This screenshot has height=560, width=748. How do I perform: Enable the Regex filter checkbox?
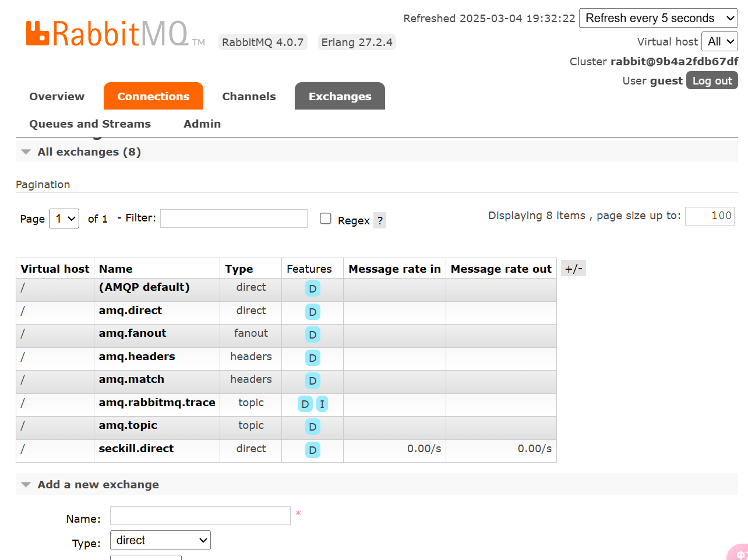(x=326, y=219)
